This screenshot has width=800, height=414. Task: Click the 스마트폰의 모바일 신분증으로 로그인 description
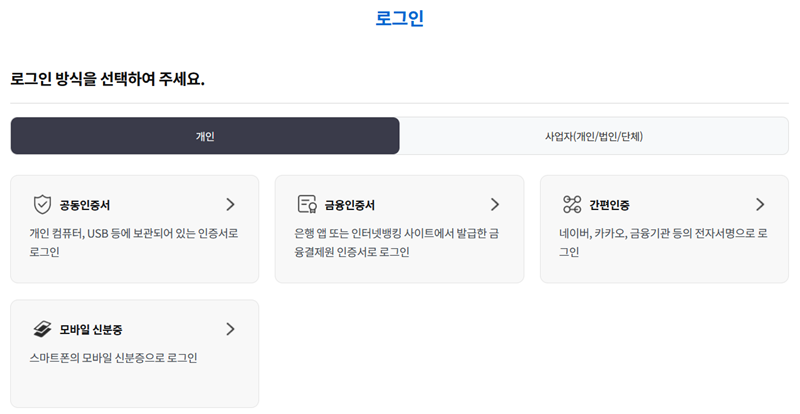pos(113,358)
